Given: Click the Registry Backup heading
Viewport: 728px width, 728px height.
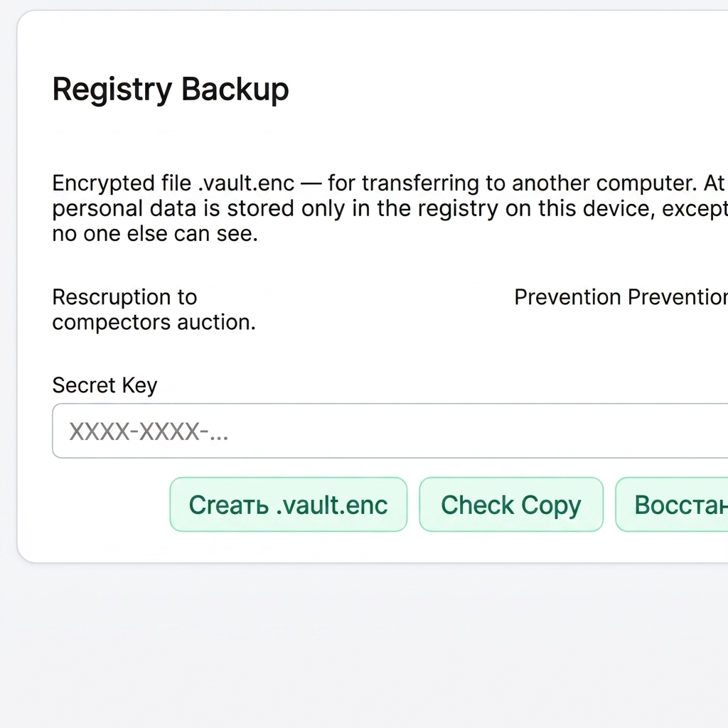Looking at the screenshot, I should pos(171,89).
